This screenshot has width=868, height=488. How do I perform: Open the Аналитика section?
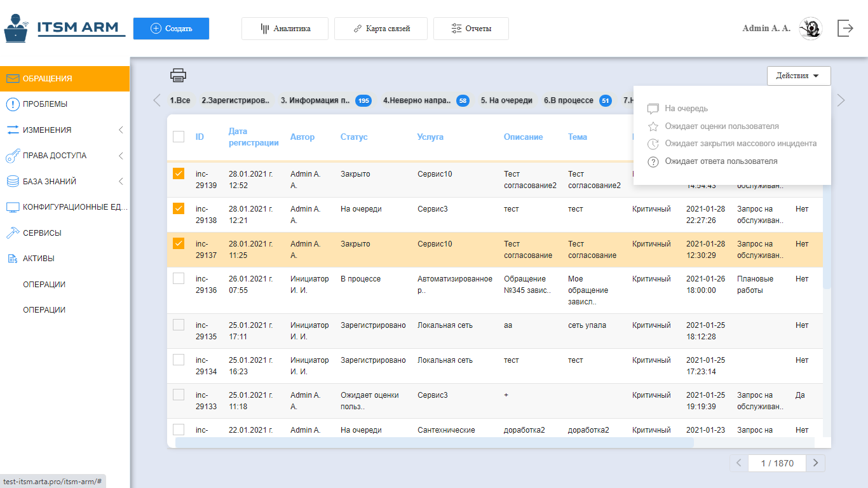[285, 29]
